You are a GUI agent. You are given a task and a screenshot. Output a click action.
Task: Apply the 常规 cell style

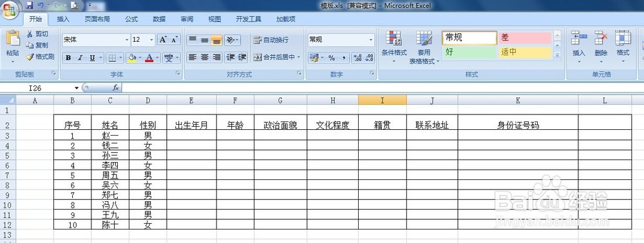[469, 38]
